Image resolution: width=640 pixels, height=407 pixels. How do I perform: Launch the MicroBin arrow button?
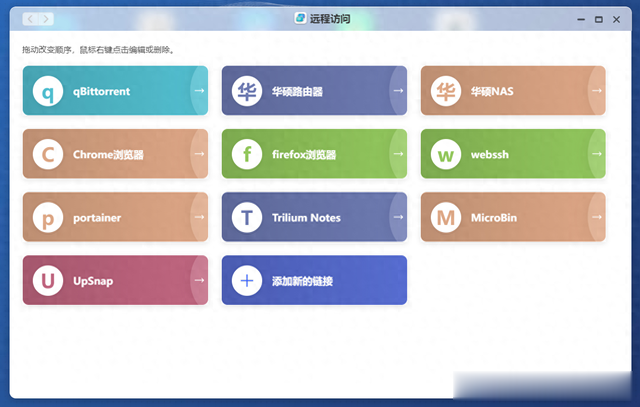[x=597, y=217]
